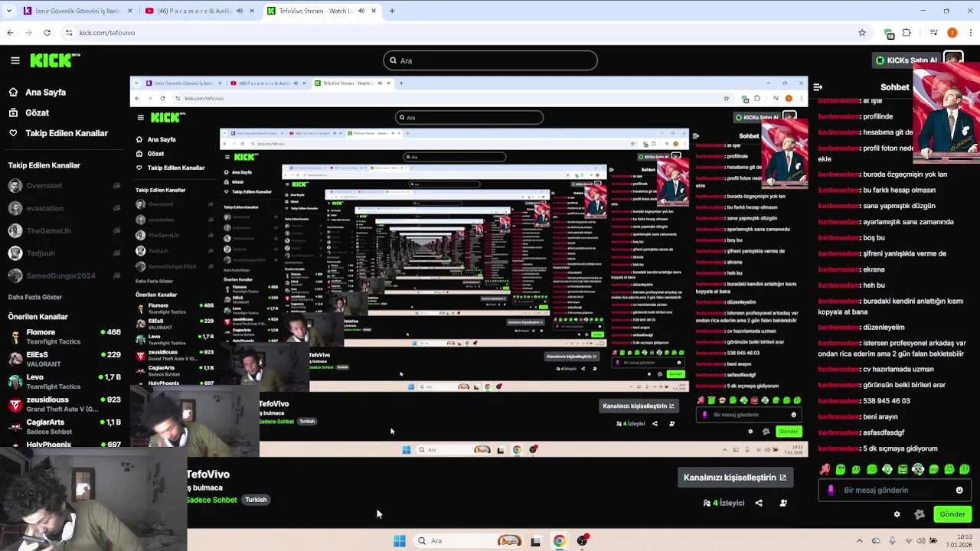This screenshot has height=551, width=980.
Task: Open Google Chrome from the taskbar
Action: (x=560, y=541)
